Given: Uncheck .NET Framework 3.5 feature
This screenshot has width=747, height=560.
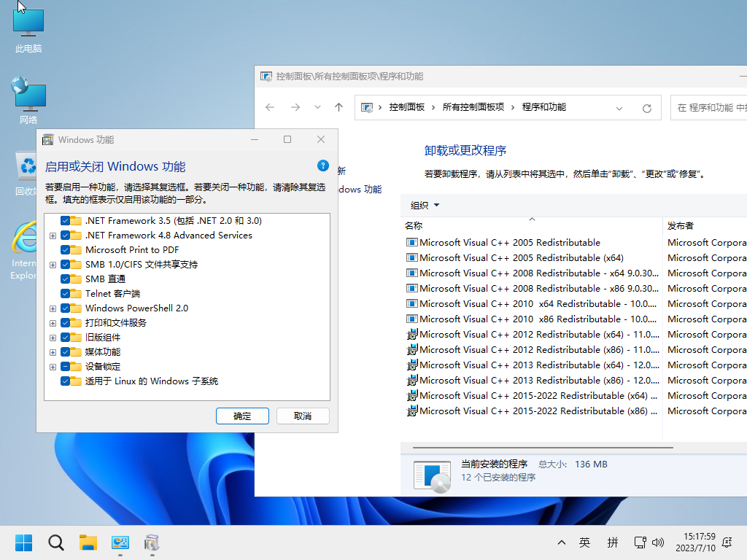Looking at the screenshot, I should point(65,220).
